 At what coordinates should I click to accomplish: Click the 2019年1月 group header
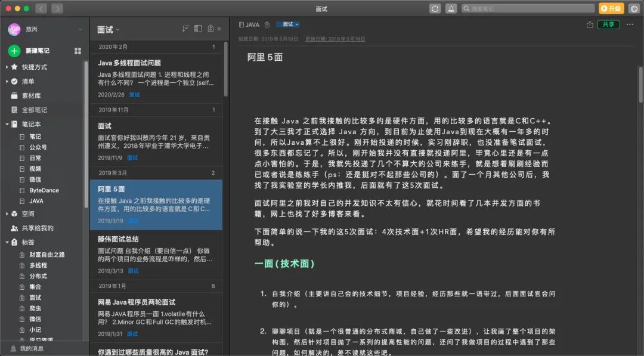tap(156, 286)
